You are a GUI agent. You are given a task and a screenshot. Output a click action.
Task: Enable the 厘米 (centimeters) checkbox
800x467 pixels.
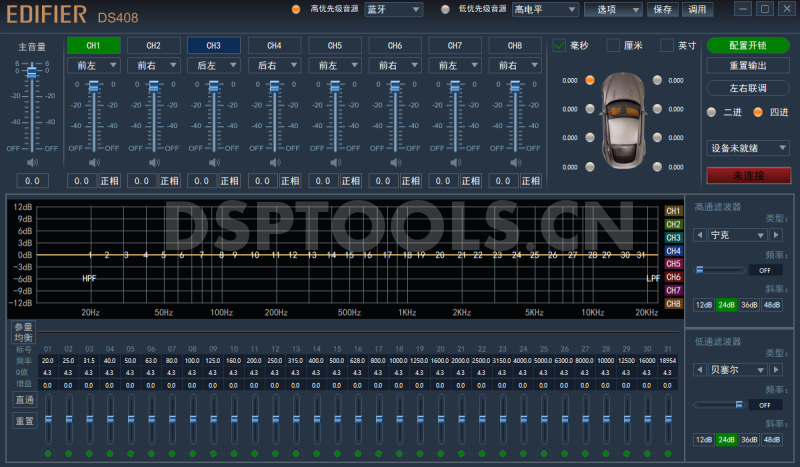tap(613, 45)
